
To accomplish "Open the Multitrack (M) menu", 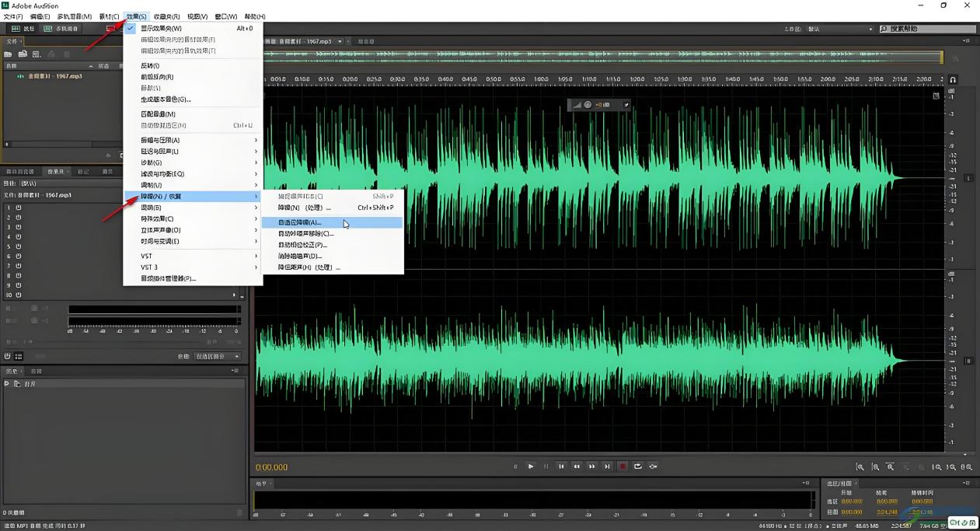I will tap(75, 16).
